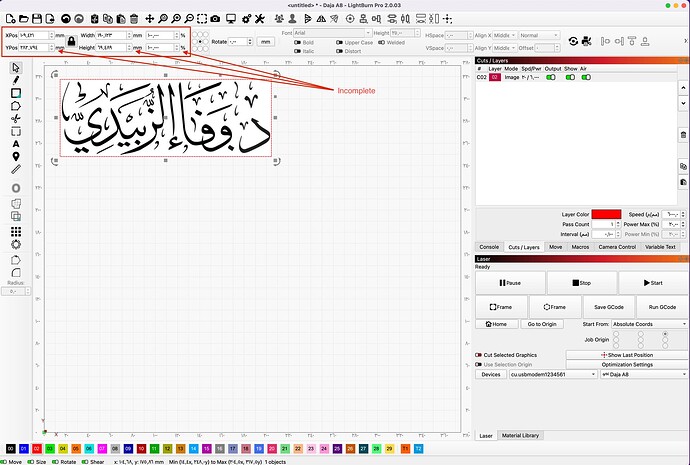Select the Edit Text tool
The image size is (690, 465).
tap(16, 143)
